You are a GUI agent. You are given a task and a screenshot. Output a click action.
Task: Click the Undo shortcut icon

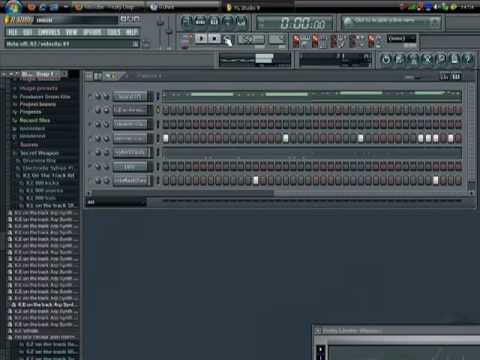click(x=386, y=59)
